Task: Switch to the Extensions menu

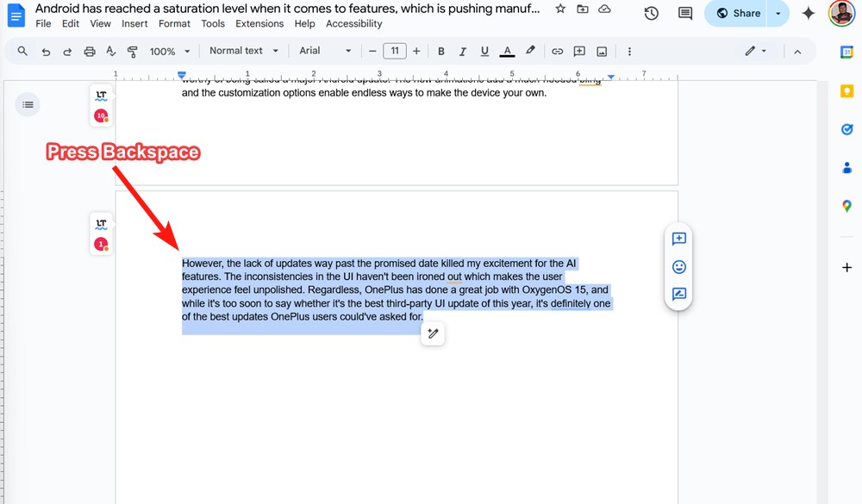Action: (259, 24)
